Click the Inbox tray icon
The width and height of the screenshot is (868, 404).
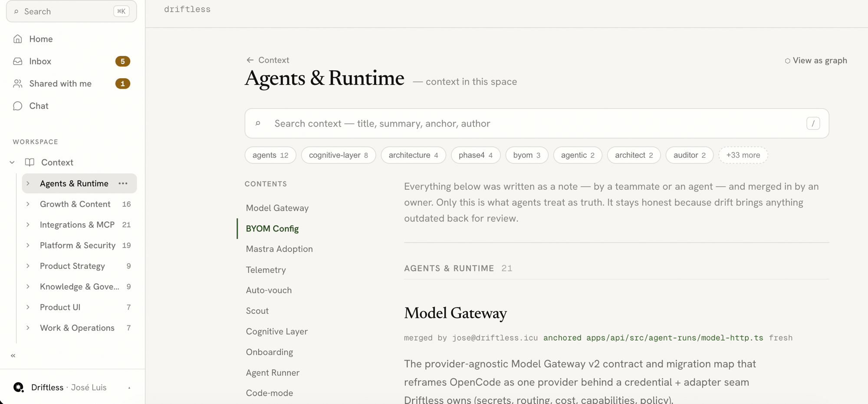point(18,61)
